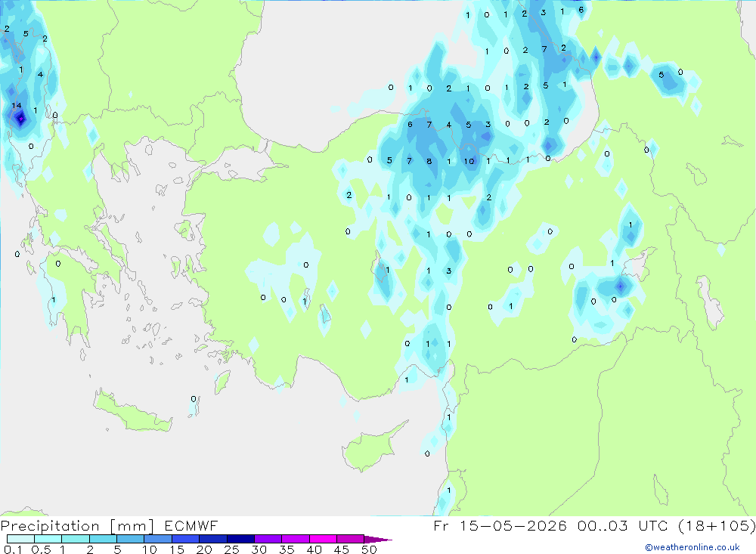The image size is (756, 554).
Task: Click the 0.5–1 mm legend color box
Action: click(48, 539)
